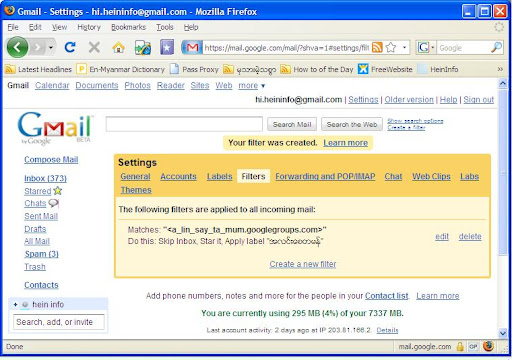Go to the Home page icon
512x360 pixels.
point(118,48)
